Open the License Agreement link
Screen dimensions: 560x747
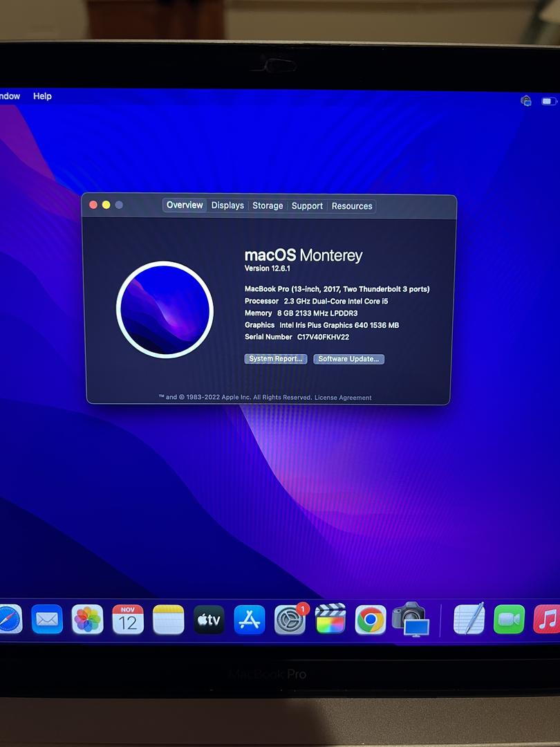pos(343,398)
